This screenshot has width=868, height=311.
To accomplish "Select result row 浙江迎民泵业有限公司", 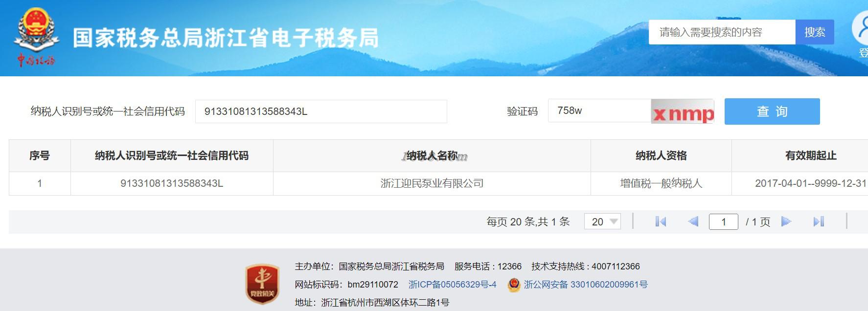I will (x=438, y=183).
